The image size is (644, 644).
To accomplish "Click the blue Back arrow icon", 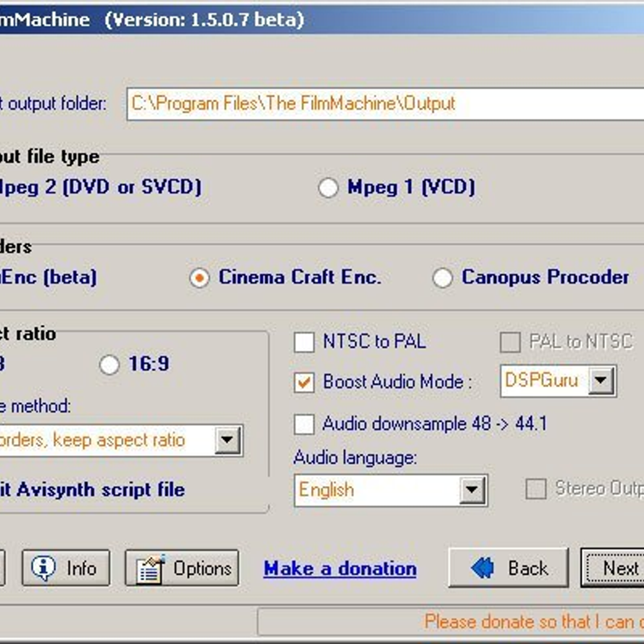I will click(482, 568).
